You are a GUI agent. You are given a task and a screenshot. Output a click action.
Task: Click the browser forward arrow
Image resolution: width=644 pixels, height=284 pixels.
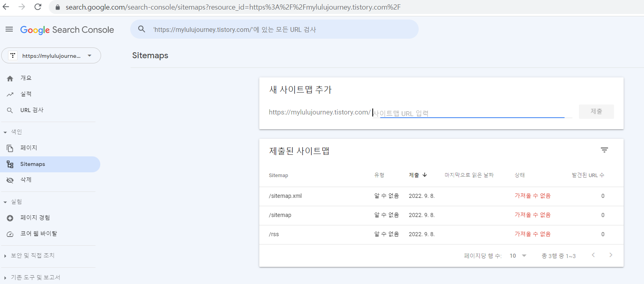[x=22, y=7]
